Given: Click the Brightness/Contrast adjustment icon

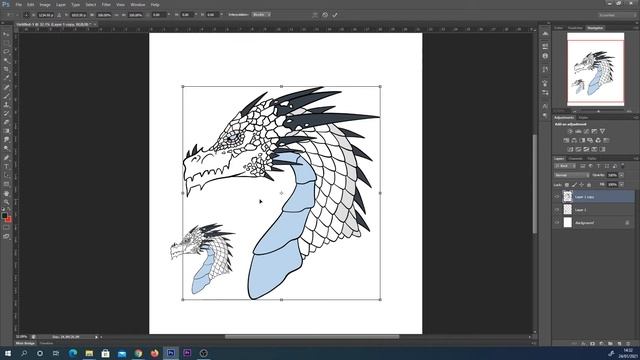Looking at the screenshot, I should click(x=570, y=131).
